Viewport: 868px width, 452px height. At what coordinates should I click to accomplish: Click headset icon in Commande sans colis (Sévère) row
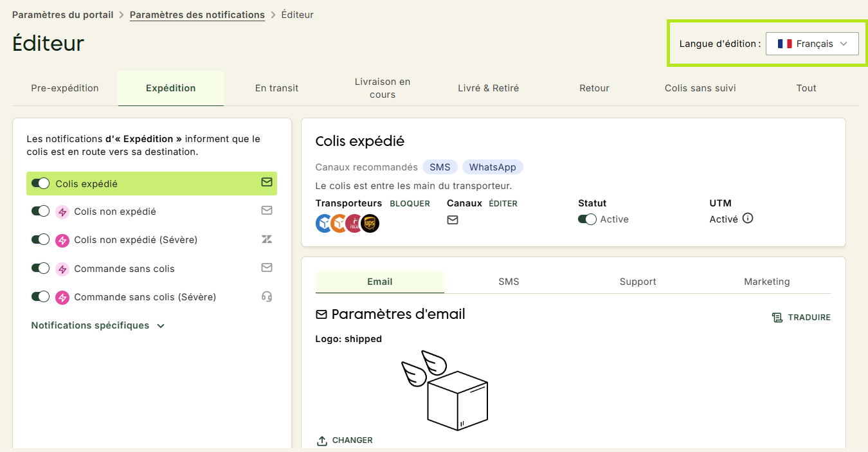pos(267,296)
